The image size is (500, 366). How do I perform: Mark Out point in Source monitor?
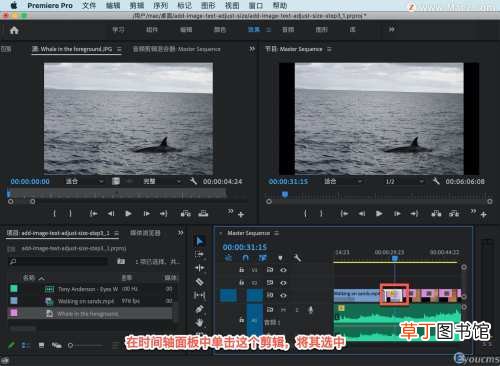pos(70,213)
